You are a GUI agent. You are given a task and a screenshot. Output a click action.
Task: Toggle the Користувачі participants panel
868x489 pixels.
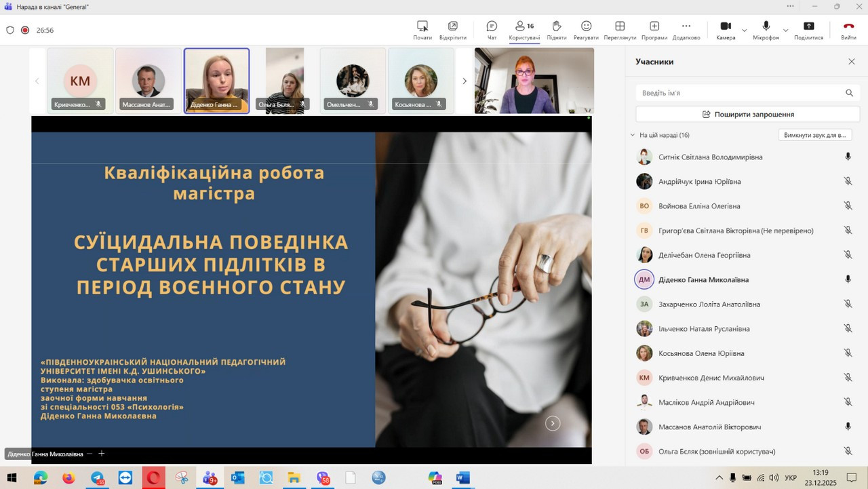tap(524, 30)
